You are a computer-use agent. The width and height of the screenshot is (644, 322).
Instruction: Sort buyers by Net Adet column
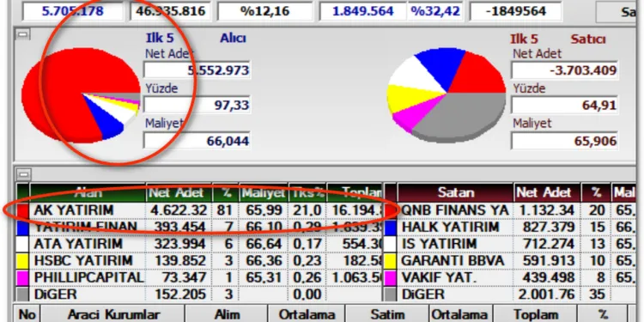[179, 192]
